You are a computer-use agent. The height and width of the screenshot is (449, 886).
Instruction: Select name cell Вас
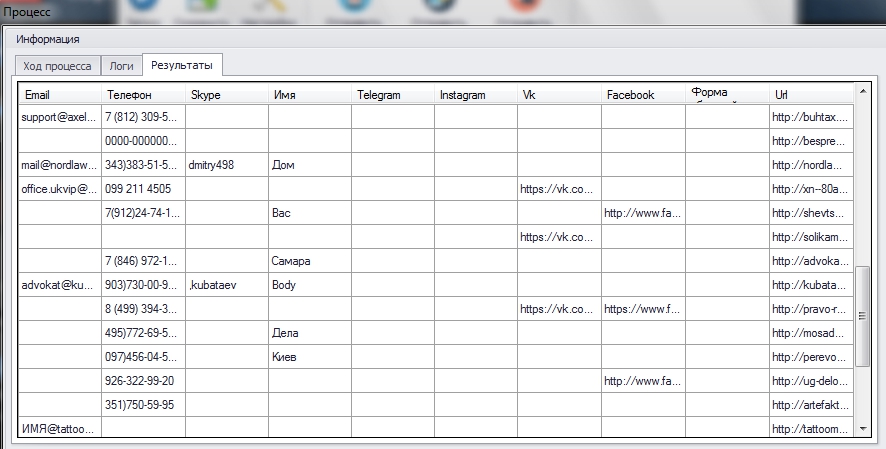point(310,213)
